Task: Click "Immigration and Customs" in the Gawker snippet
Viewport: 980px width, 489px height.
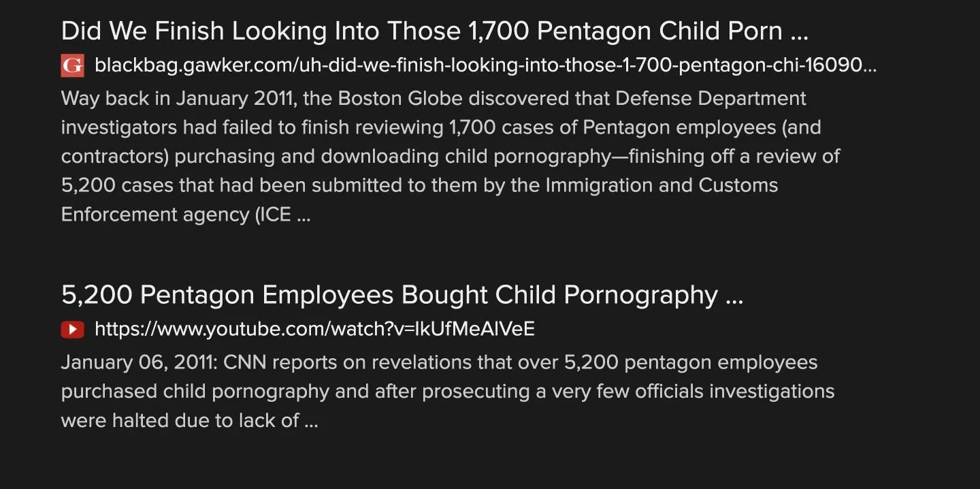Action: 661,185
